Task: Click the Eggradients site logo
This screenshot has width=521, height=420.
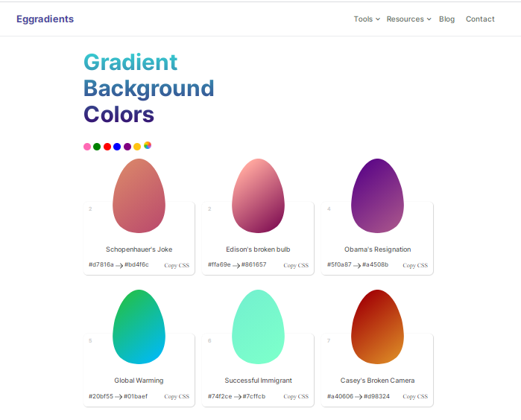Action: [45, 19]
